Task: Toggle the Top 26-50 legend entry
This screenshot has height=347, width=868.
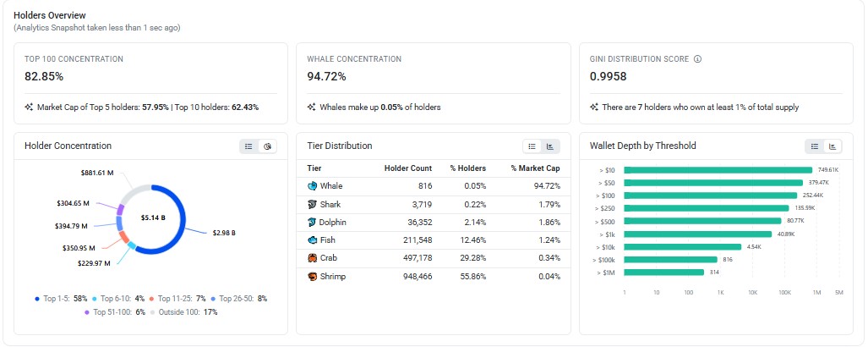Action: pyautogui.click(x=238, y=298)
